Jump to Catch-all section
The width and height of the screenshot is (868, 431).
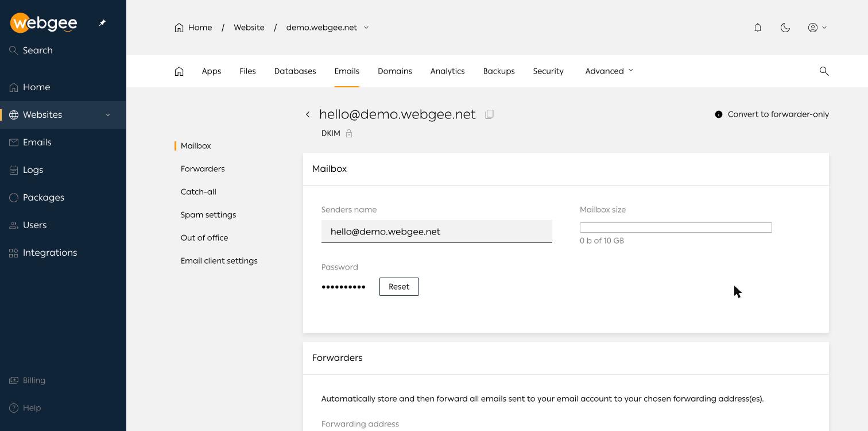[x=199, y=192]
